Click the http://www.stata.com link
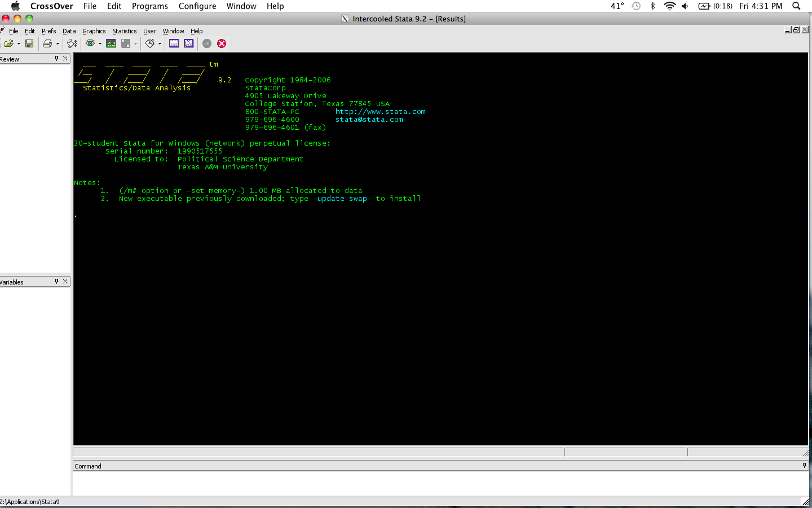The width and height of the screenshot is (812, 508). click(x=380, y=111)
